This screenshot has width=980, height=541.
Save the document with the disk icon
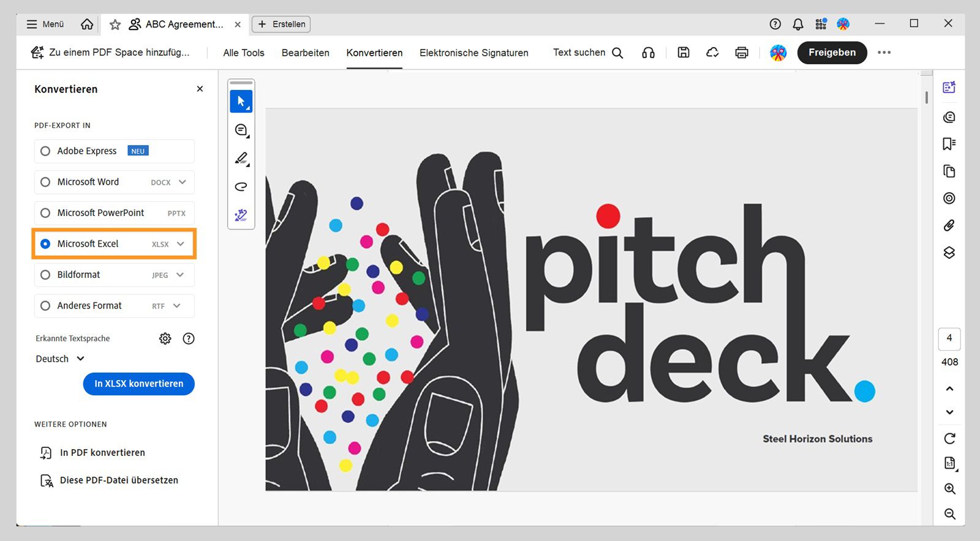click(684, 53)
